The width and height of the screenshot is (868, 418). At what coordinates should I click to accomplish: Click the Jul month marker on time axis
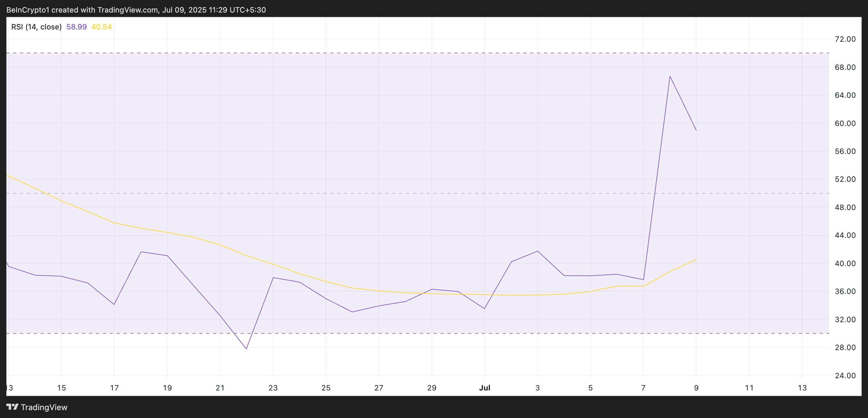tap(484, 388)
